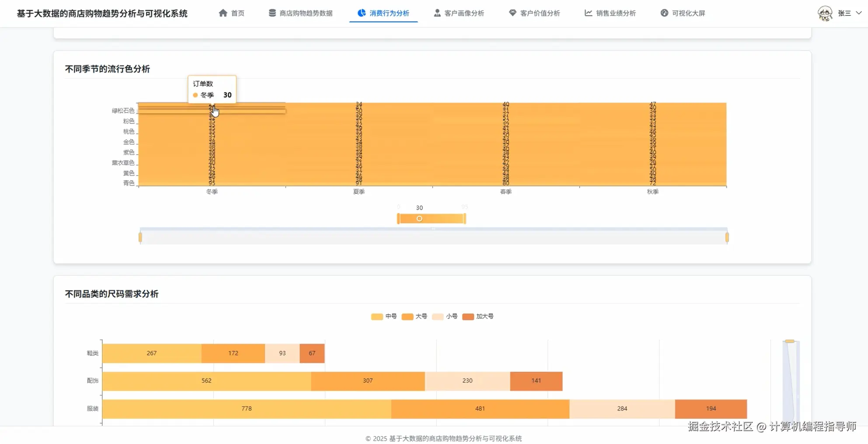This screenshot has height=444, width=868.
Task: Click the user avatar picture
Action: pos(825,14)
